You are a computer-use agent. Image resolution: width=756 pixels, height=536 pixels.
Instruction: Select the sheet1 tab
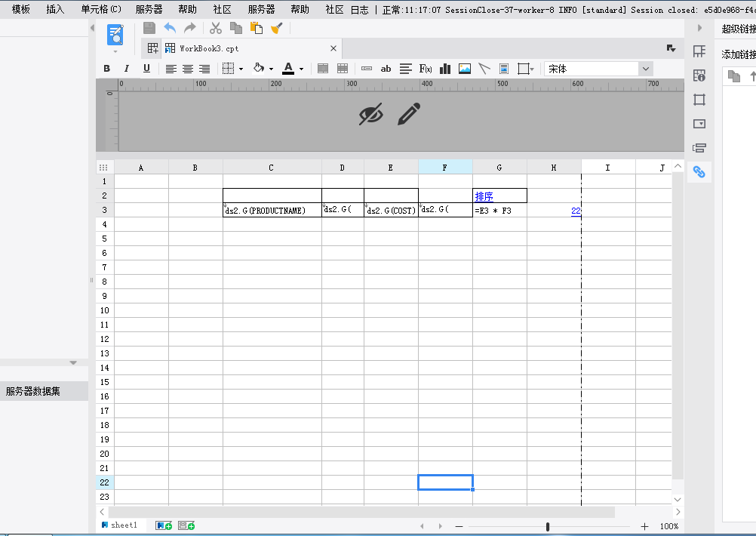[x=119, y=525]
